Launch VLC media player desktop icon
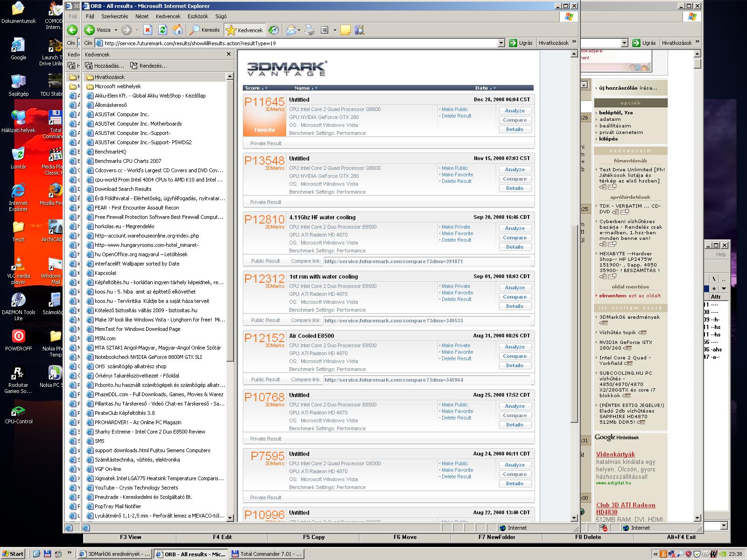Viewport: 747px width, 560px height. [x=18, y=270]
